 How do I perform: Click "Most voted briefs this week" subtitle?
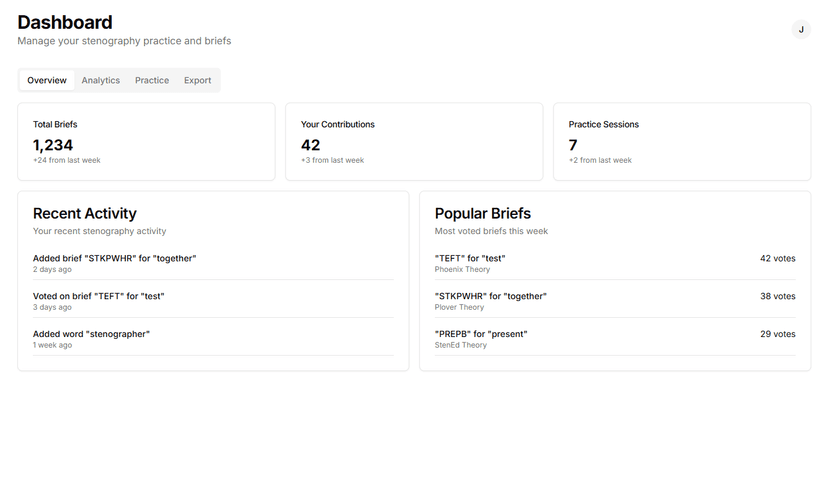click(491, 231)
